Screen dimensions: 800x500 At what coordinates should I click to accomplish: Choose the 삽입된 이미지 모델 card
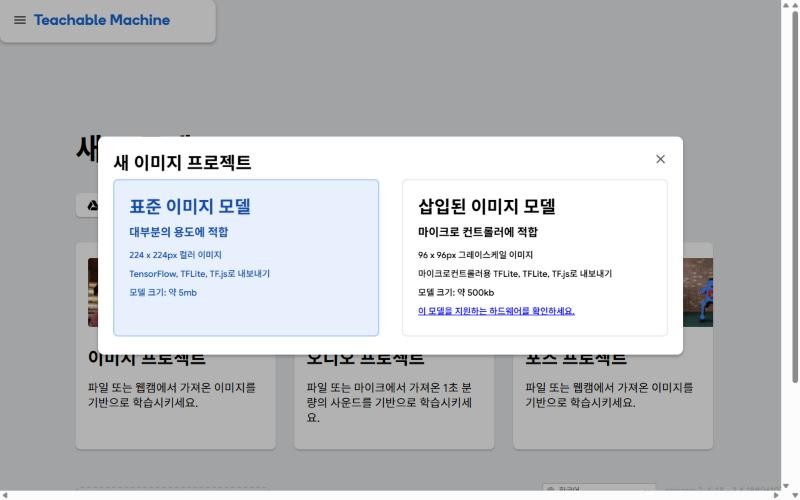tap(535, 258)
